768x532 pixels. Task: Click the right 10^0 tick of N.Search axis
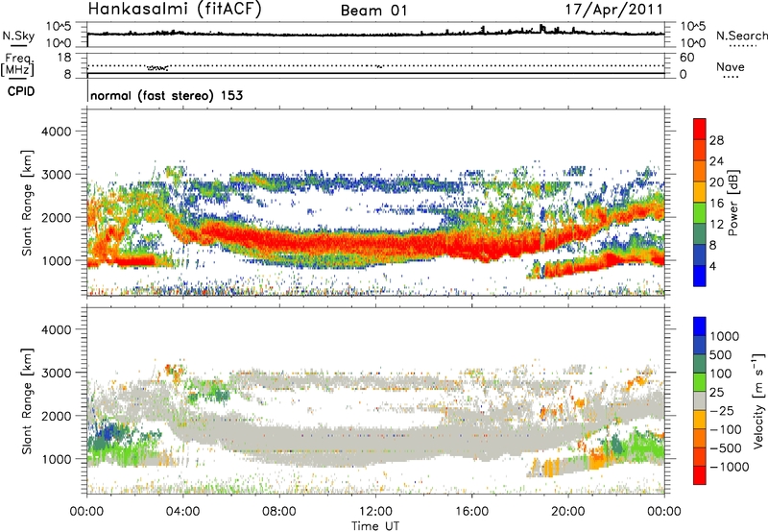coord(693,42)
